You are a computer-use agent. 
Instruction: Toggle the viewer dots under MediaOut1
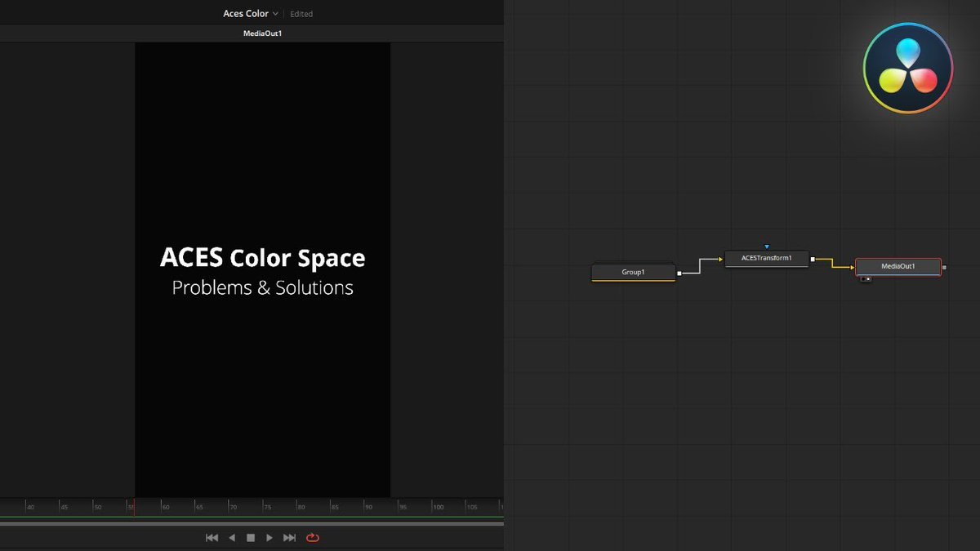[x=866, y=279]
